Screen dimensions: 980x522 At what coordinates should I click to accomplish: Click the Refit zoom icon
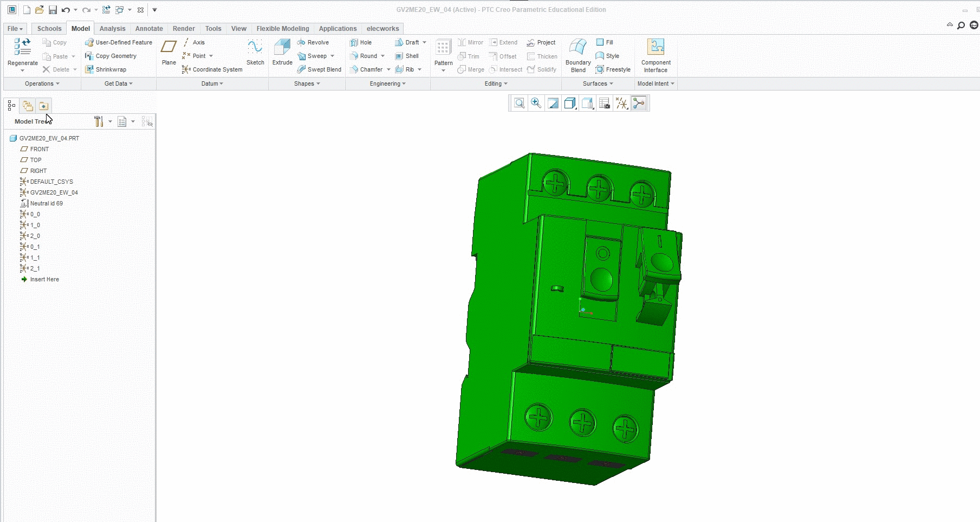click(519, 103)
